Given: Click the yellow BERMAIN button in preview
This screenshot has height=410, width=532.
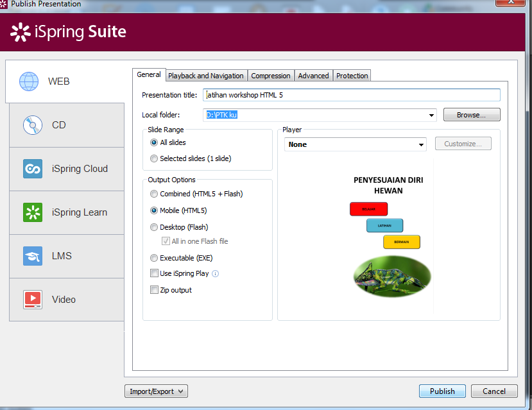Looking at the screenshot, I should [x=402, y=242].
